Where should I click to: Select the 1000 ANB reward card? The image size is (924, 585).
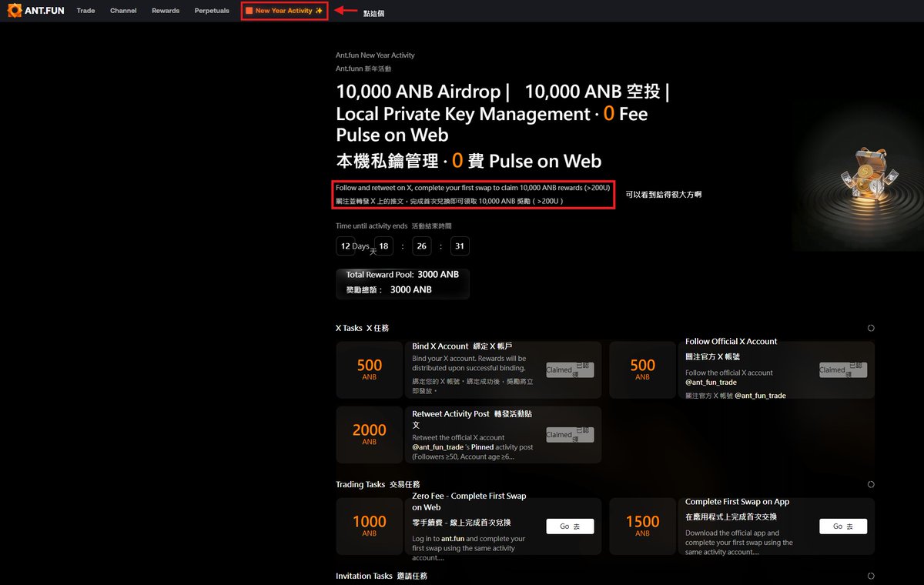370,526
